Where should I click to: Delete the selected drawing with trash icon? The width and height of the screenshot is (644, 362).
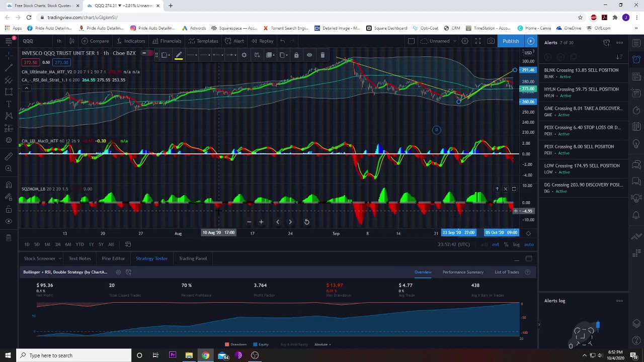click(323, 55)
